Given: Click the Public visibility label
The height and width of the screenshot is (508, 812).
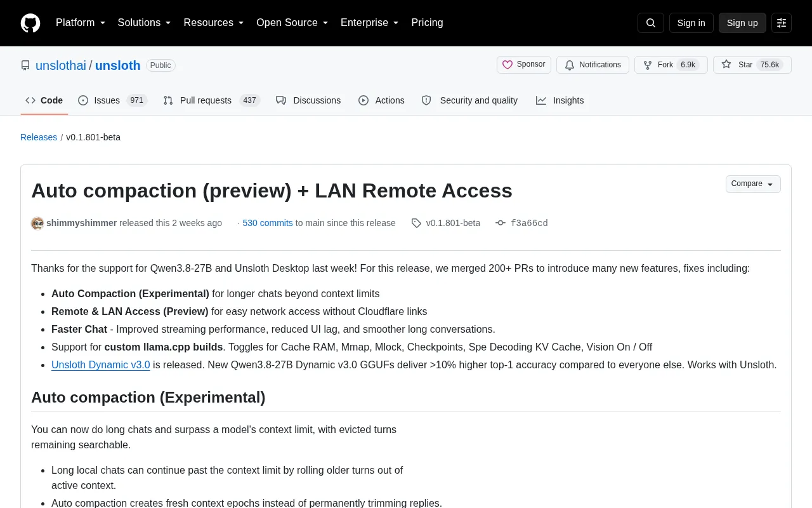Looking at the screenshot, I should point(160,65).
